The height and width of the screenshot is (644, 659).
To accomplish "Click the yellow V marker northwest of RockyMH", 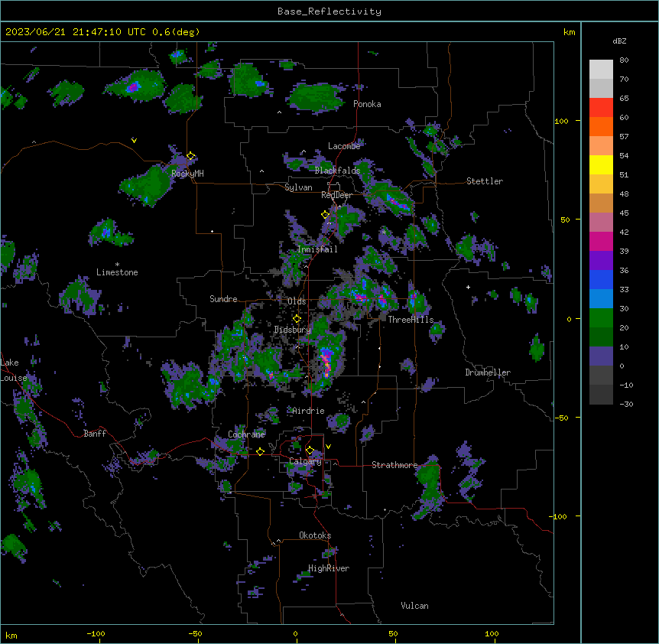I will tap(134, 141).
